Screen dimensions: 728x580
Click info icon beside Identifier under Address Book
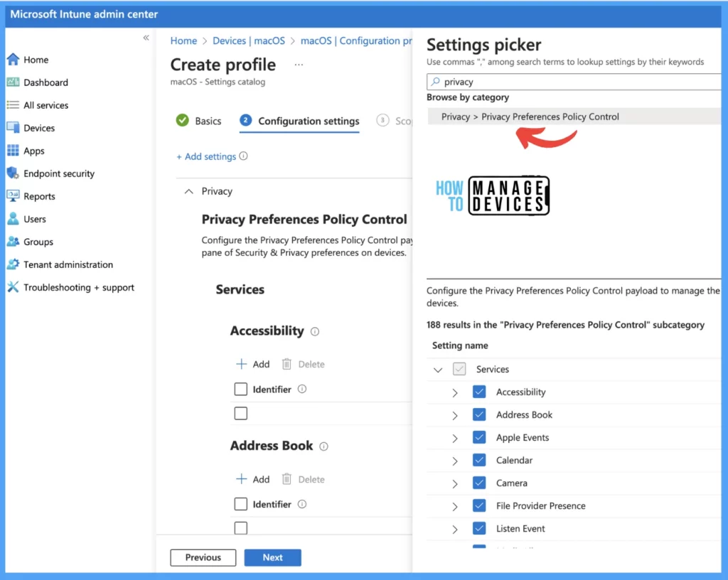(301, 504)
